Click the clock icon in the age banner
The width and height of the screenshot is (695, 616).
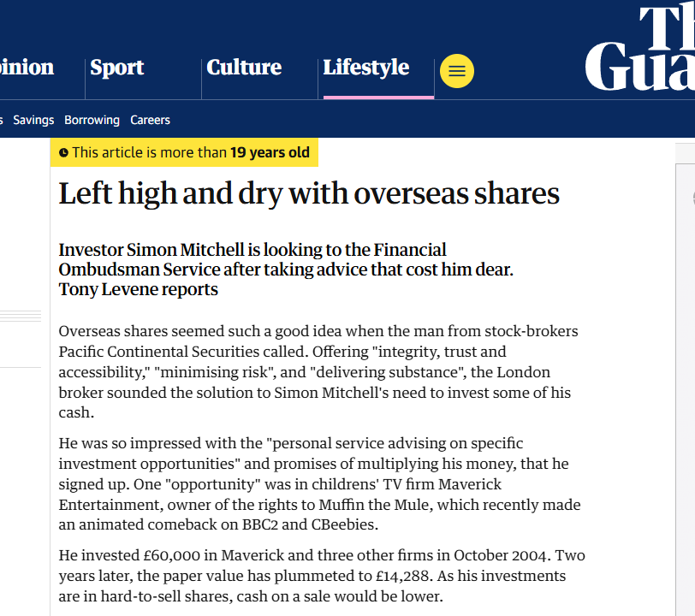click(63, 153)
